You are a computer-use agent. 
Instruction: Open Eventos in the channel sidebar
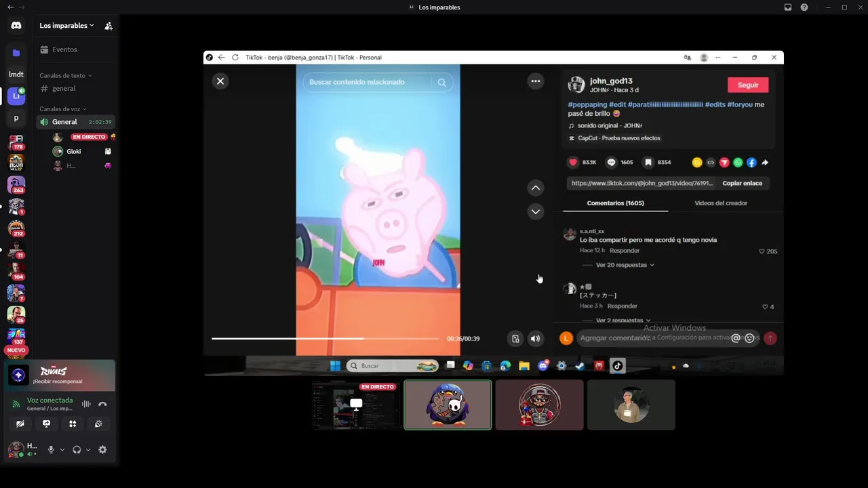[x=64, y=49]
